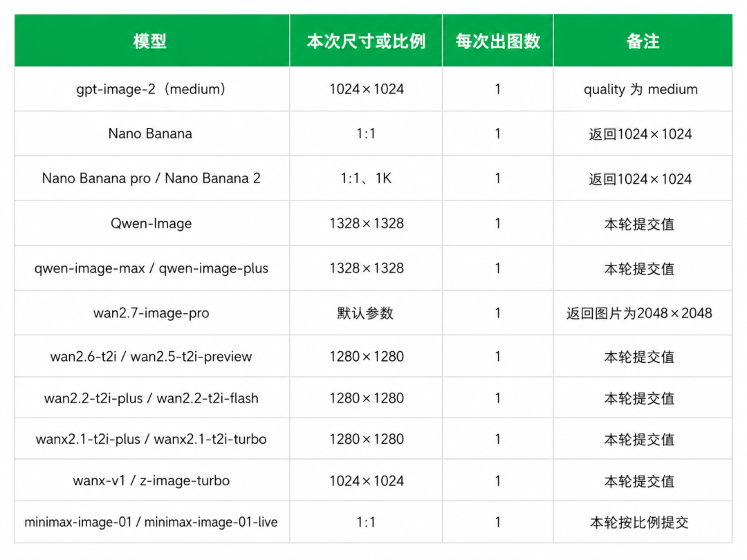The width and height of the screenshot is (747, 560).
Task: Click the 本次尺寸或比例 column header
Action: point(366,41)
